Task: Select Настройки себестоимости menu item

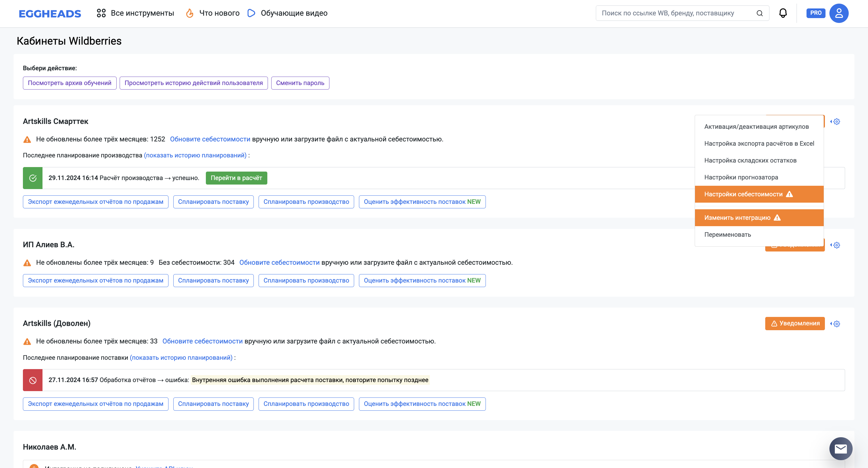Action: pyautogui.click(x=759, y=194)
